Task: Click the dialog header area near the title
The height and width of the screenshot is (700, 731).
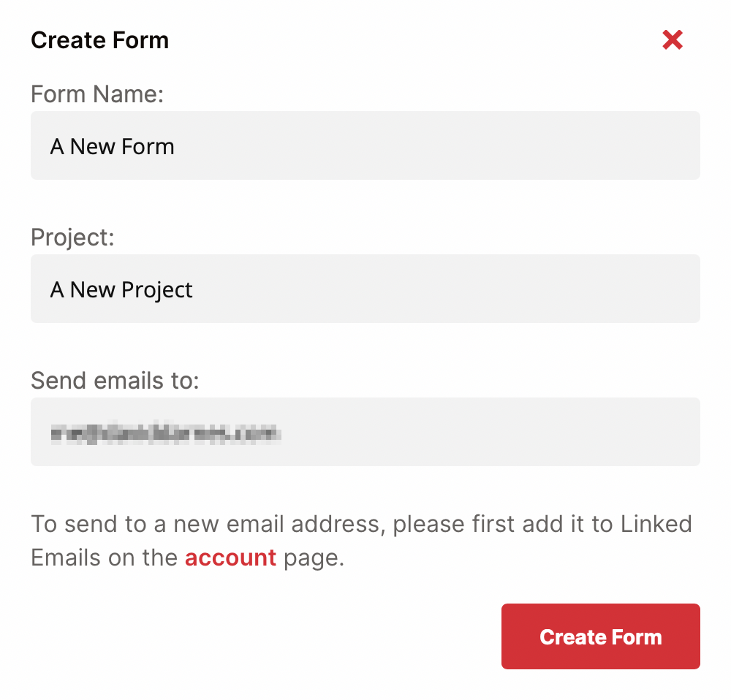Action: click(x=365, y=40)
